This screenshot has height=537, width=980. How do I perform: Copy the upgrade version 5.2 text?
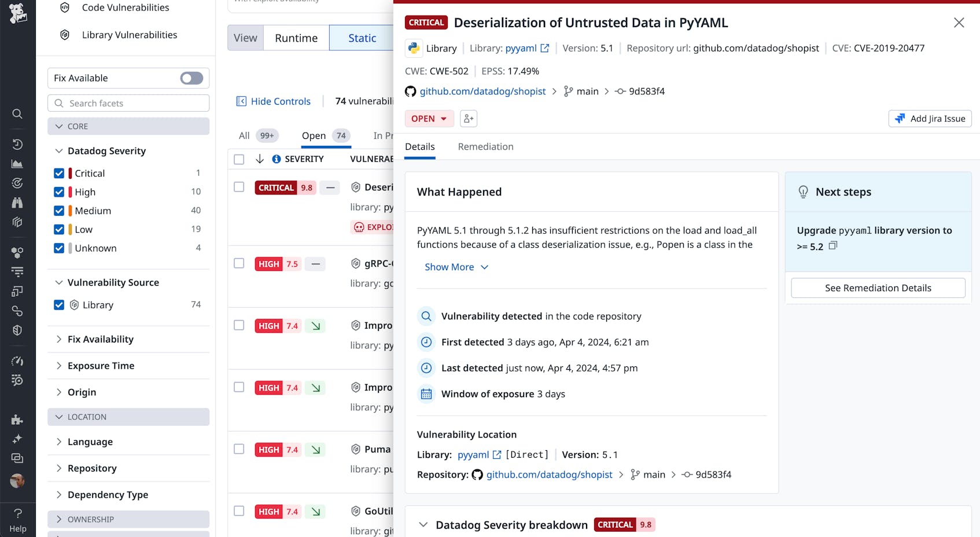[x=833, y=246]
